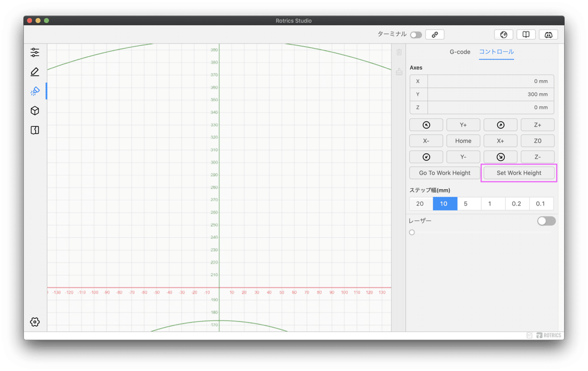
Task: Click the checklist icon in status bar
Action: coord(530,335)
